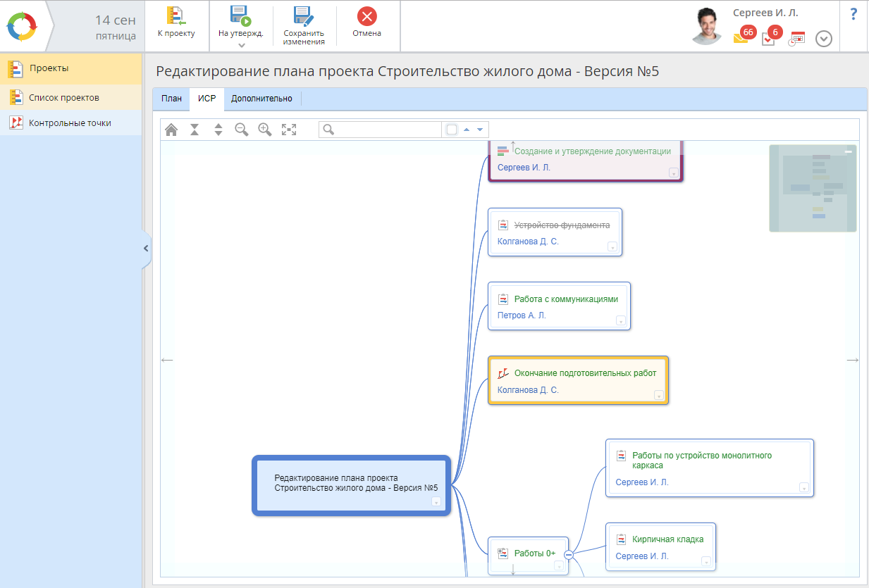The width and height of the screenshot is (869, 588).
Task: Collapse the Работы 0+ node branch
Action: click(569, 554)
